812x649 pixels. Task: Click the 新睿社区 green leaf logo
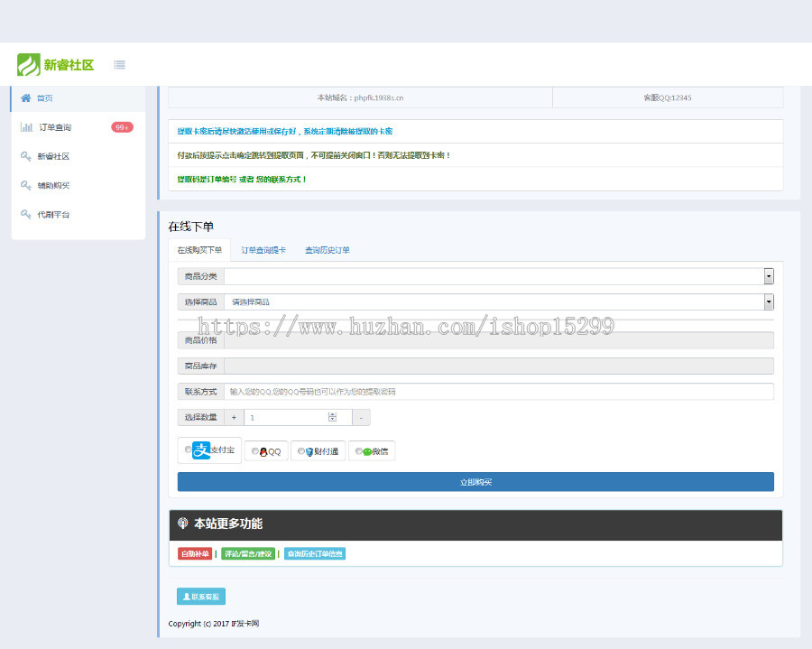(28, 65)
